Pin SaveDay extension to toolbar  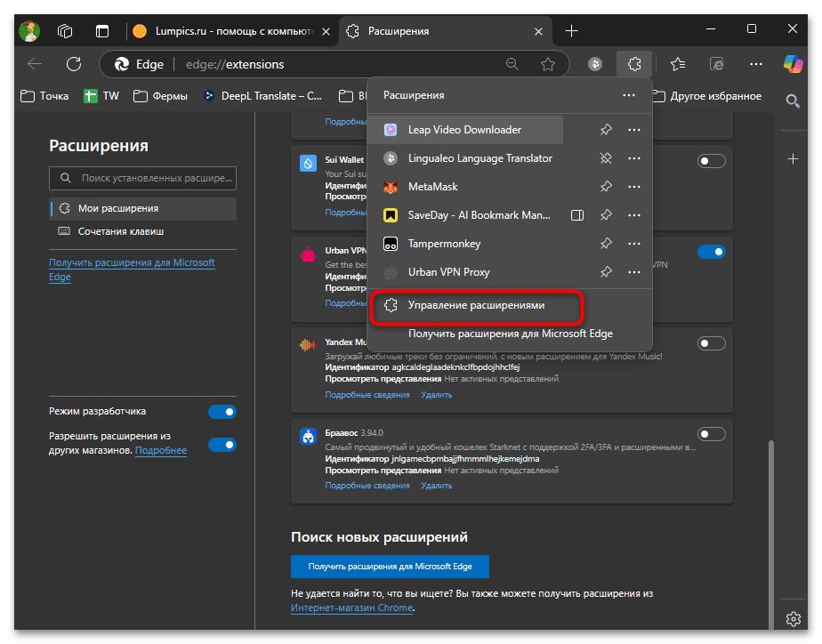(606, 215)
